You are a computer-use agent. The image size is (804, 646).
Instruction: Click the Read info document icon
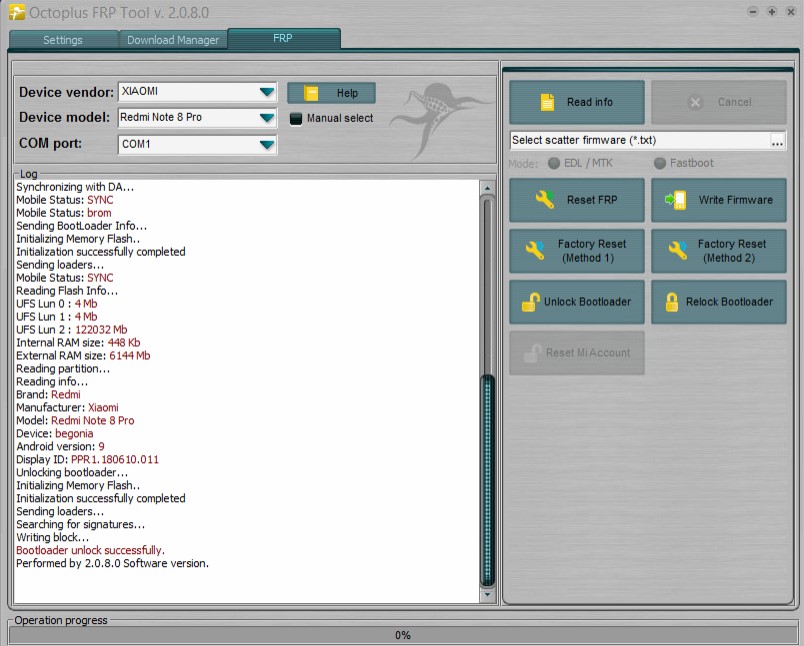pos(547,102)
